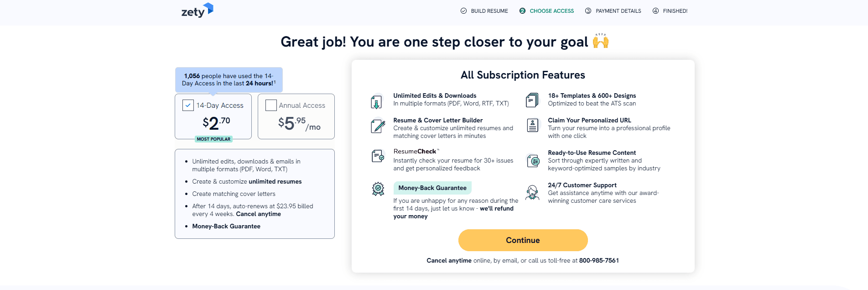The image size is (868, 290).
Task: Select the BUILD RESUME step label
Action: (x=489, y=11)
